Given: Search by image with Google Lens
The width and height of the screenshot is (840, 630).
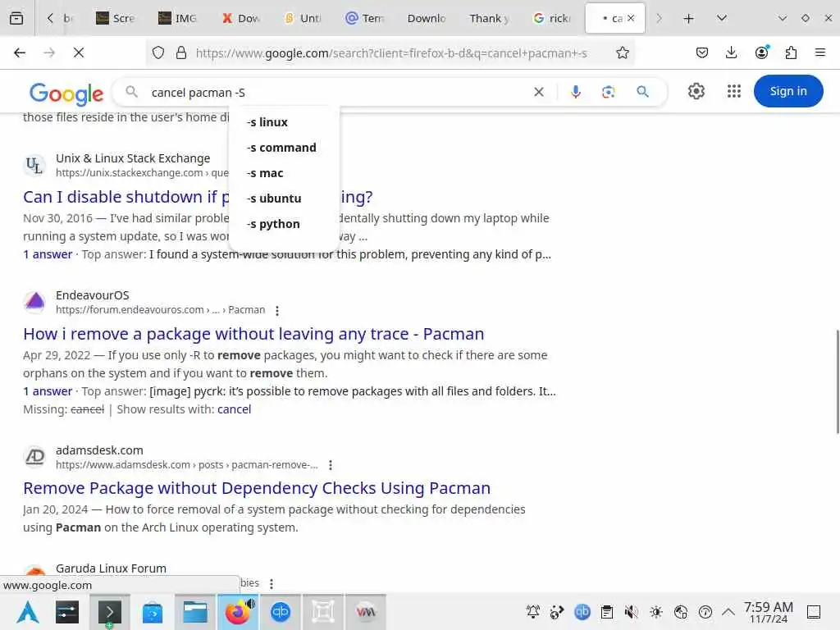Looking at the screenshot, I should [608, 92].
